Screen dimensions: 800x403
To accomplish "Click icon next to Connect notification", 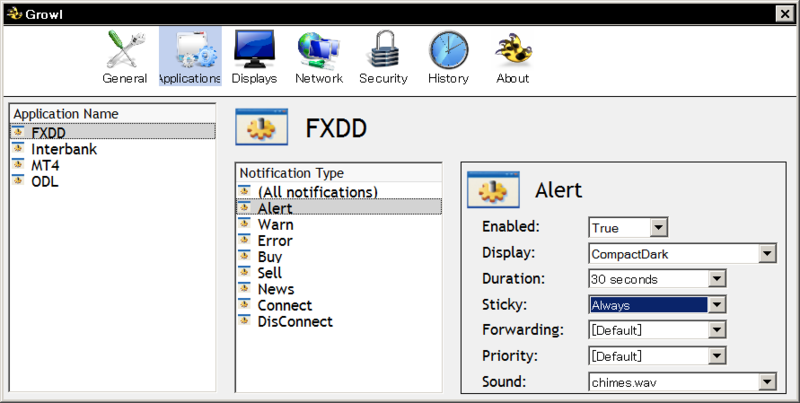I will (x=244, y=305).
